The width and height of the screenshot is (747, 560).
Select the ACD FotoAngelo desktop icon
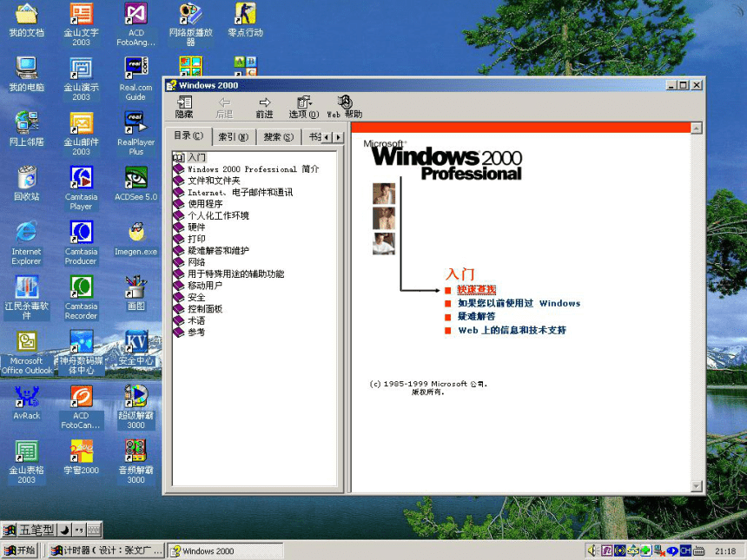click(136, 24)
